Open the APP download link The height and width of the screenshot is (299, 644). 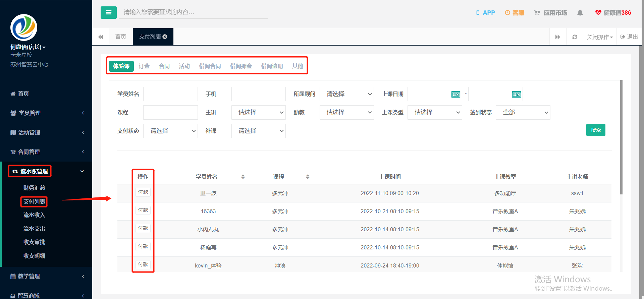point(485,13)
